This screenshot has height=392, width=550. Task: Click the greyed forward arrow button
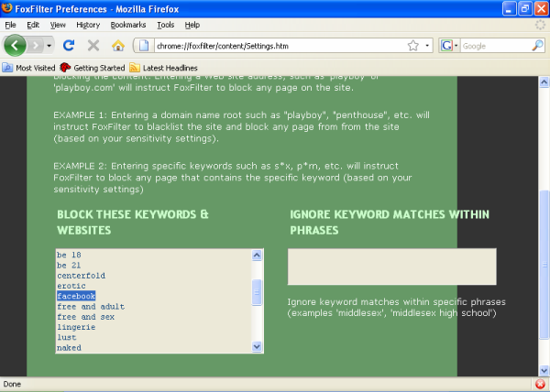click(36, 46)
